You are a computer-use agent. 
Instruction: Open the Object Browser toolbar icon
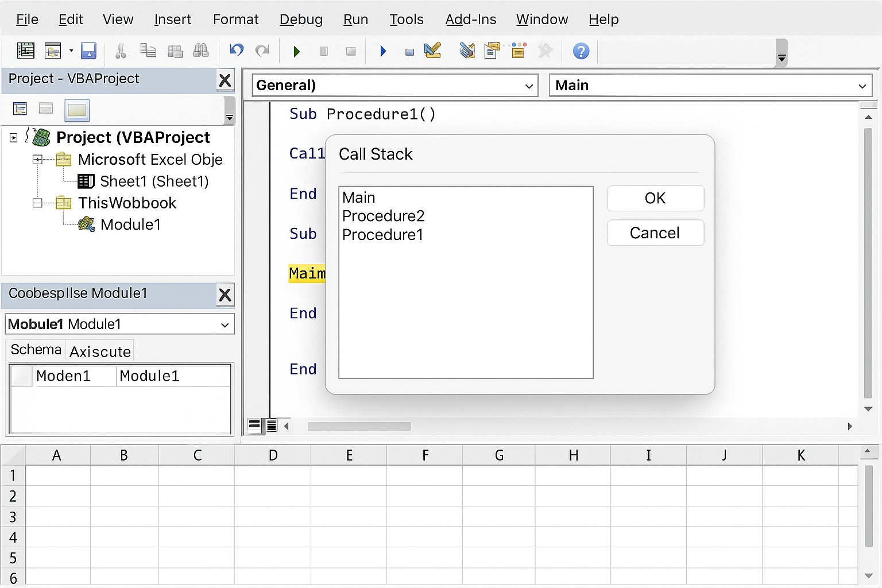(519, 51)
